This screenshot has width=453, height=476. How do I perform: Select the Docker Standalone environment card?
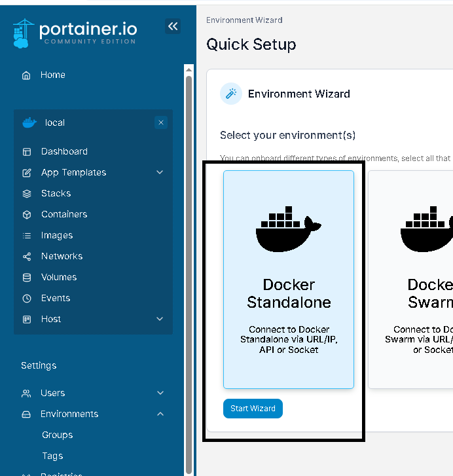click(x=289, y=280)
